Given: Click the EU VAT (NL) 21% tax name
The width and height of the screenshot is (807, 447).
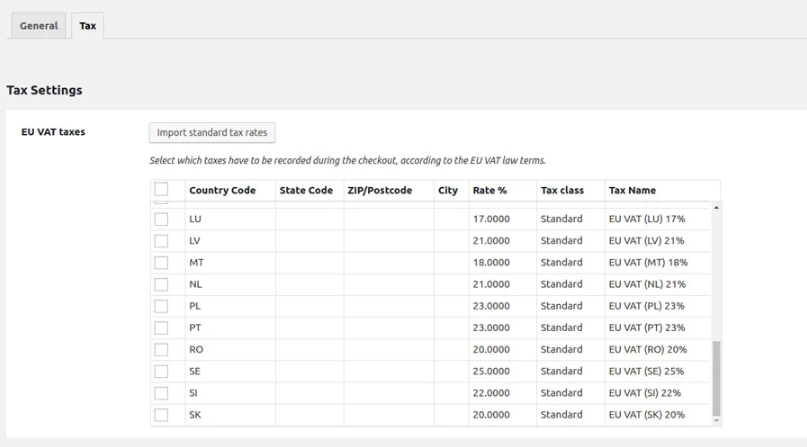Looking at the screenshot, I should click(x=647, y=284).
